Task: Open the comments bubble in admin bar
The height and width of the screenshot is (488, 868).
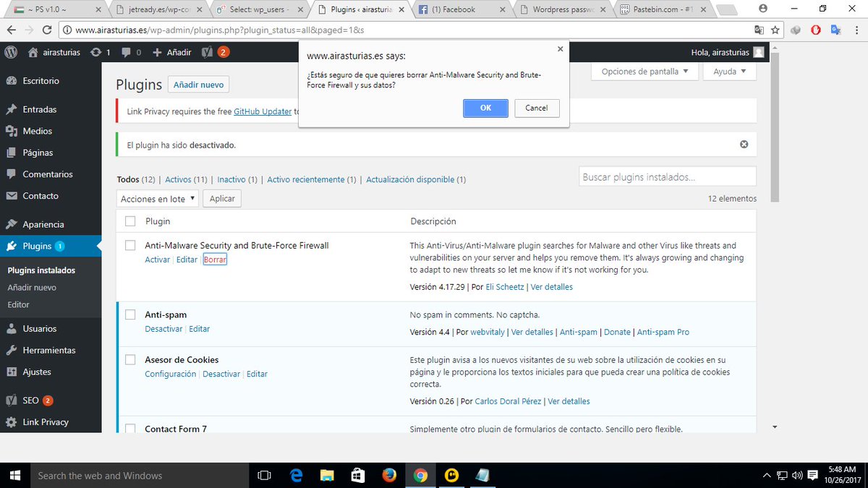Action: click(131, 52)
